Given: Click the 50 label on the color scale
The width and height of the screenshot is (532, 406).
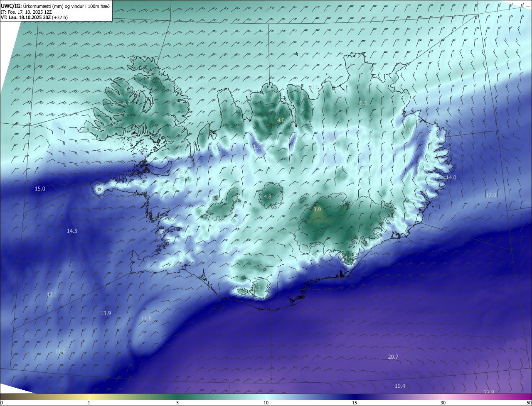Looking at the screenshot, I should pos(528,403).
